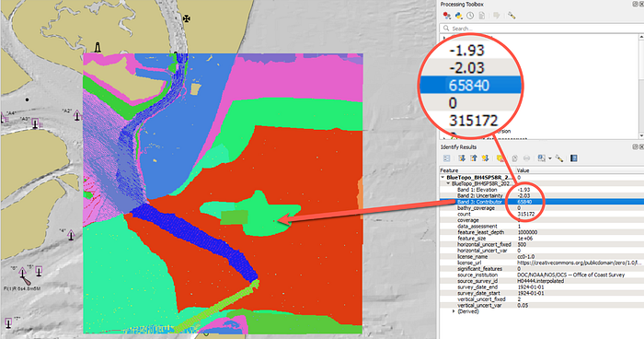Click Expand New Results by Default
Viewport: 644px width, 339px height.
pyautogui.click(x=485, y=158)
